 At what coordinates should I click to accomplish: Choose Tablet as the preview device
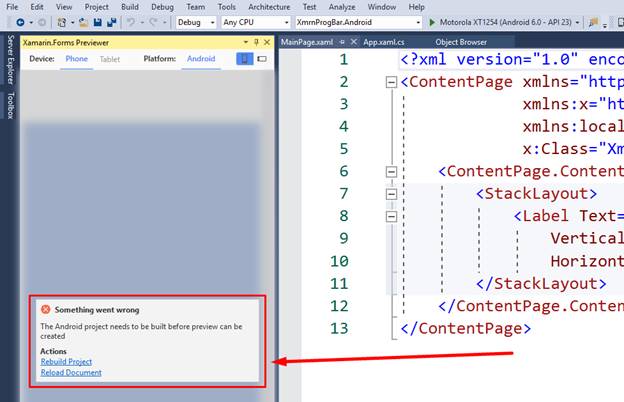coord(109,59)
